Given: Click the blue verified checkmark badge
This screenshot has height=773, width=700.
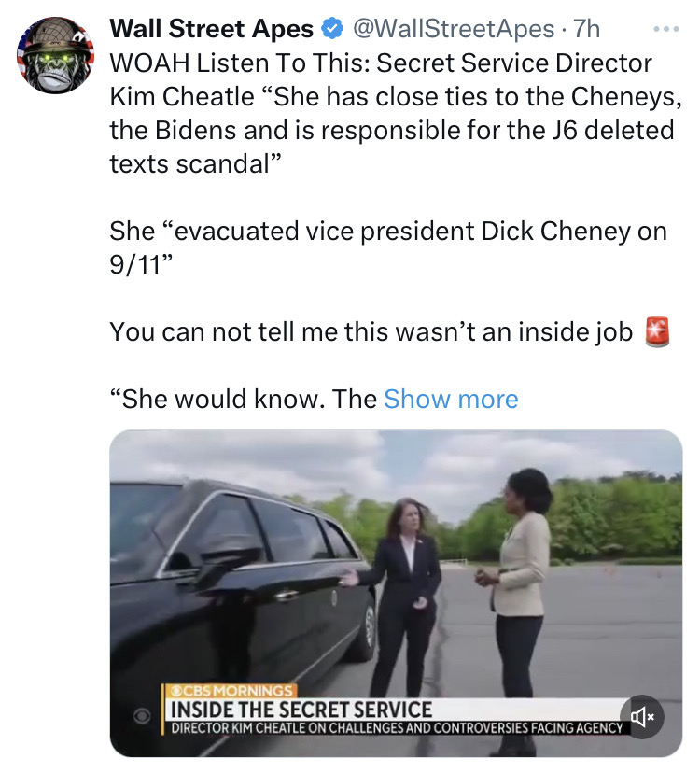Looking at the screenshot, I should click(x=332, y=29).
